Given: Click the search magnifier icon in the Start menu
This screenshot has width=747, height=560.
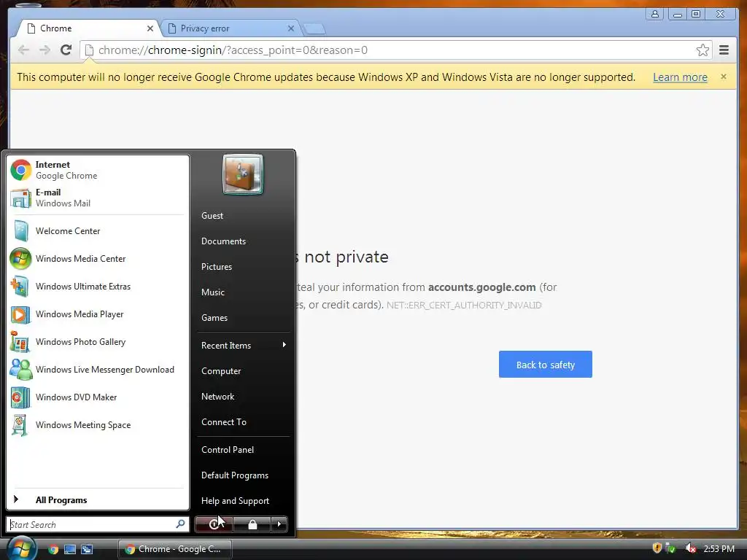Looking at the screenshot, I should [181, 524].
